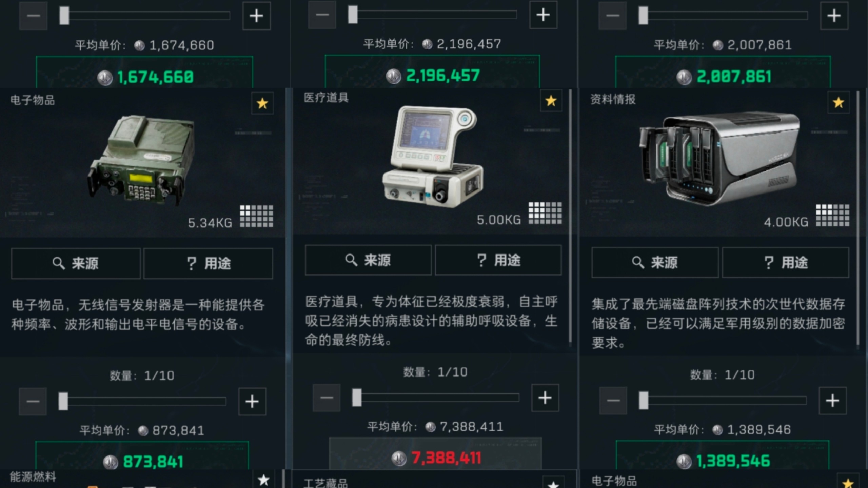Toggle favorite star on the radio transmitter card
The height and width of the screenshot is (488, 868).
262,103
